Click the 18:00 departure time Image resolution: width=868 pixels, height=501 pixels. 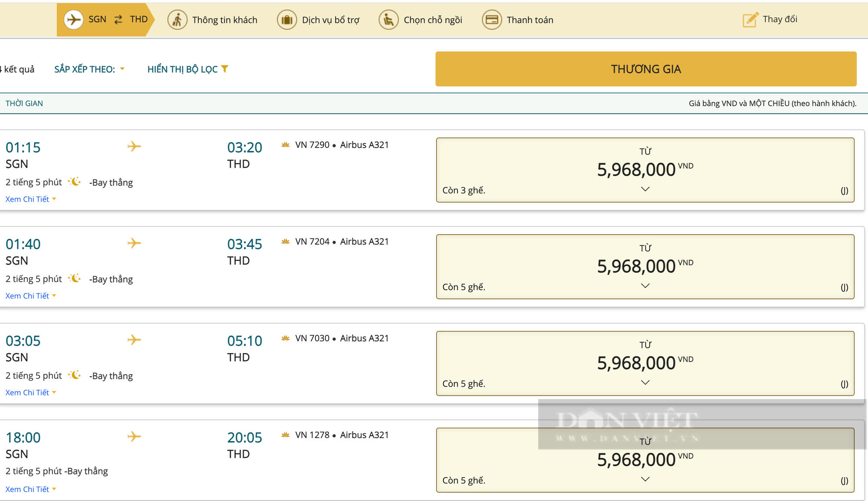tap(23, 438)
